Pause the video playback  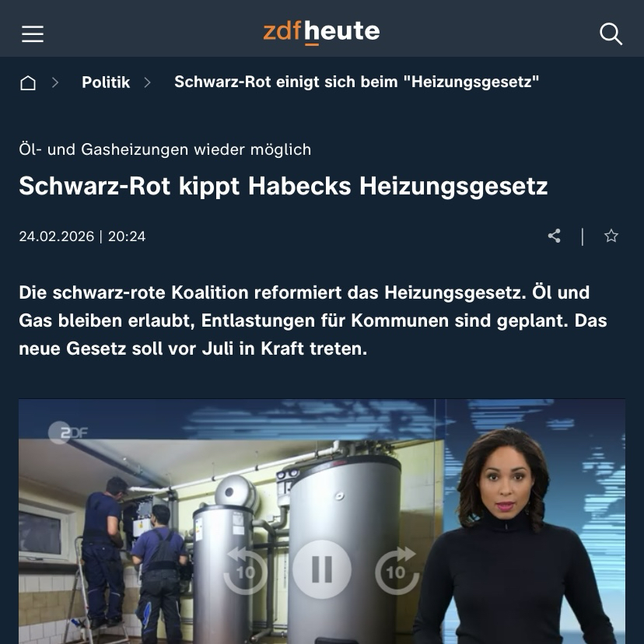click(x=322, y=569)
